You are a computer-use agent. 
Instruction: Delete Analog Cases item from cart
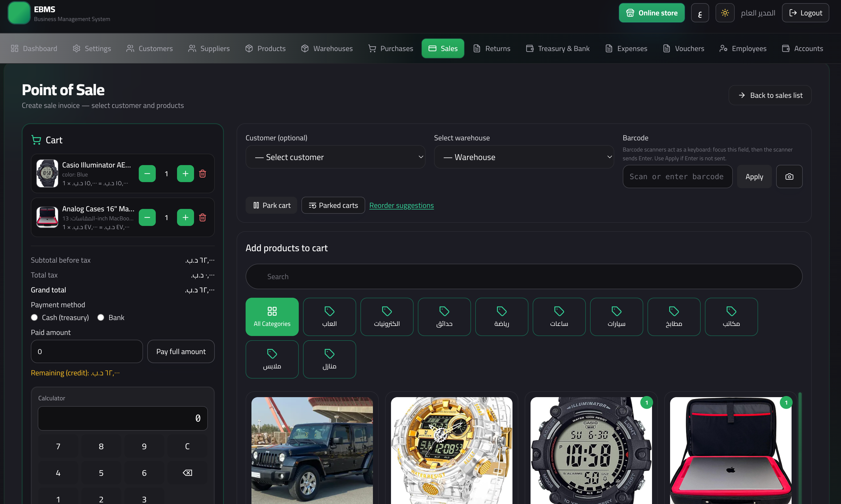pyautogui.click(x=202, y=217)
